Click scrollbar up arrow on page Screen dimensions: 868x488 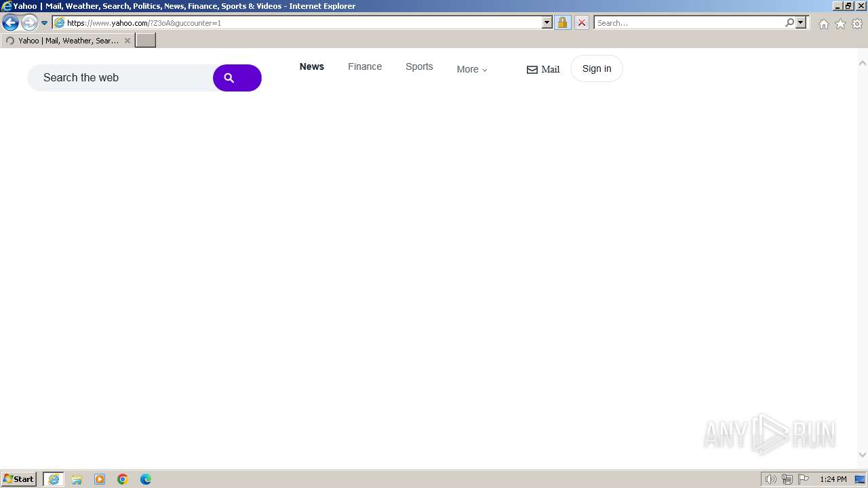click(x=863, y=63)
